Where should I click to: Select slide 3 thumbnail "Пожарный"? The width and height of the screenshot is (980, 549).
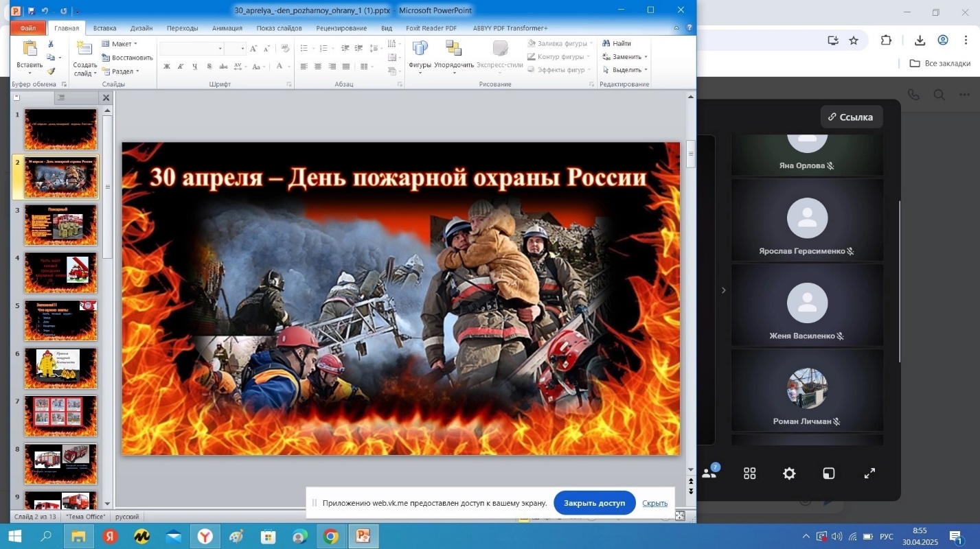click(60, 224)
